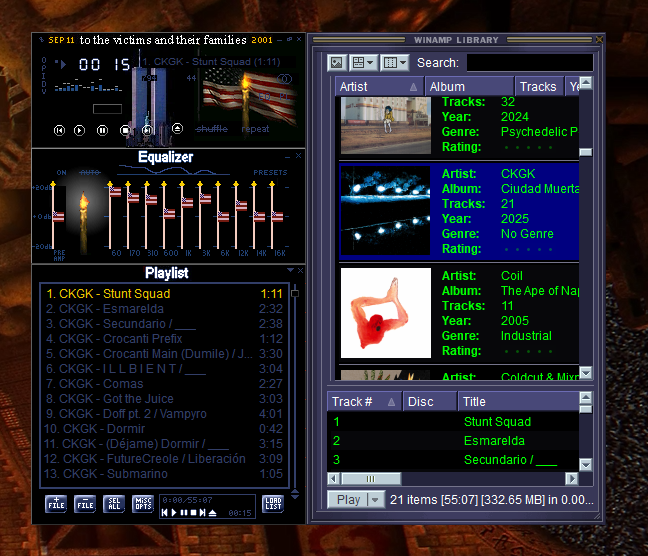Click the V visualization letter in the clutterbar
This screenshot has height=556, width=648.
(44, 91)
